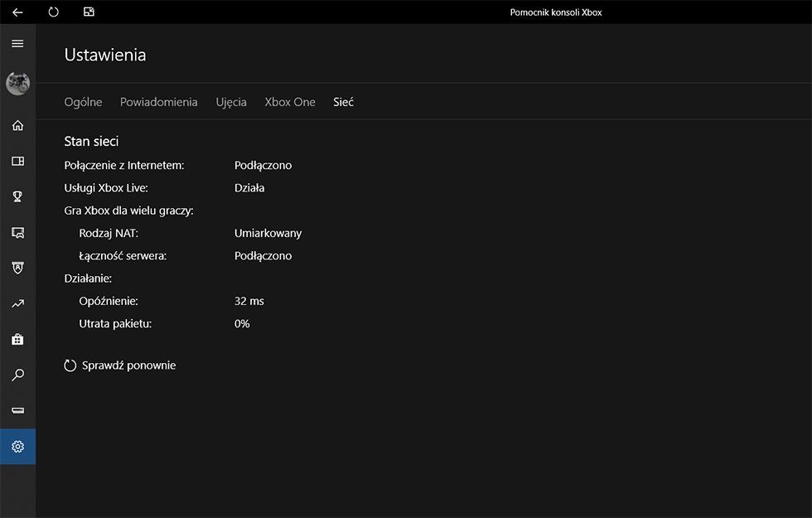Click the pop-out window icon in title bar

pyautogui.click(x=89, y=12)
